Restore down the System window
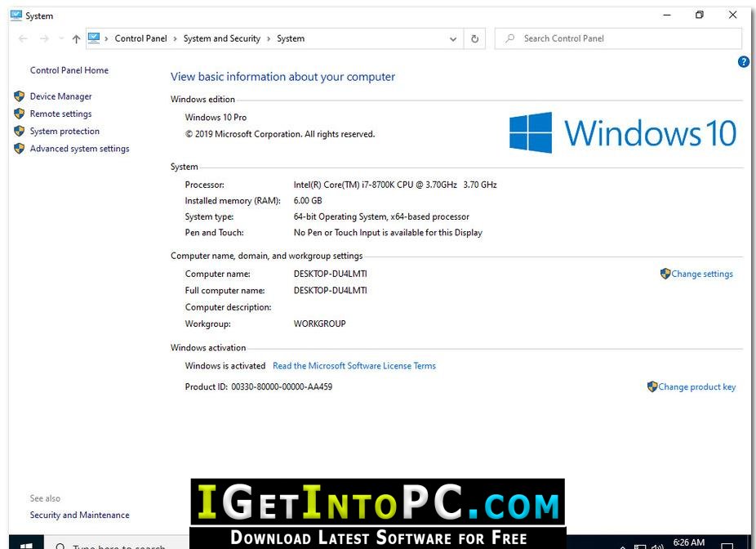Screen dimensions: 756x549 700,15
